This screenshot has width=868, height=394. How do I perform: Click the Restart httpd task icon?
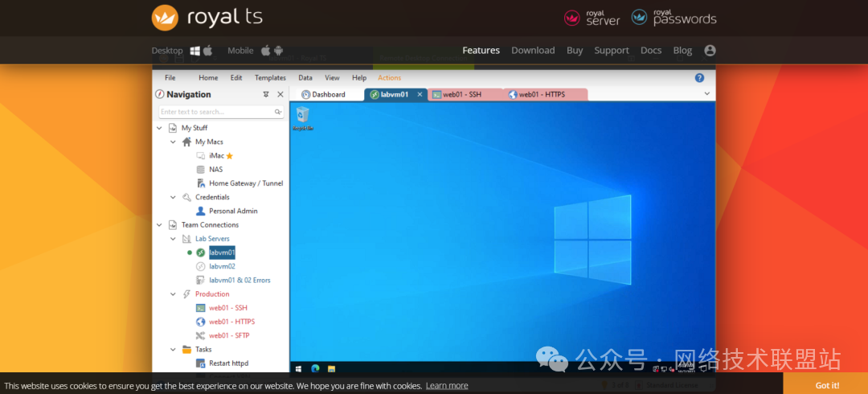pyautogui.click(x=200, y=363)
